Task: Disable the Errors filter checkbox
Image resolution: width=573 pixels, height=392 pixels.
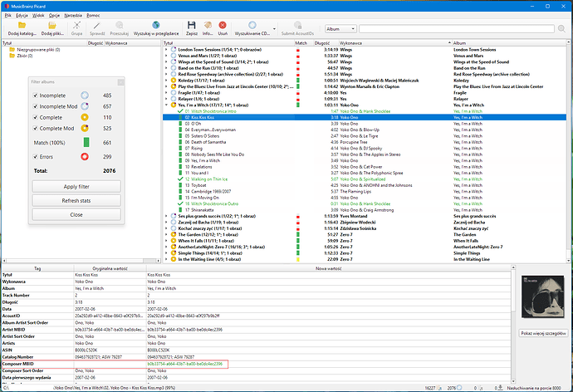Action: (35, 155)
